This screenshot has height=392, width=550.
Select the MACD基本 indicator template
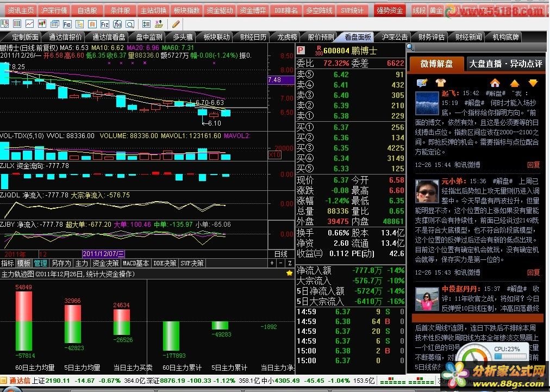[x=136, y=263]
